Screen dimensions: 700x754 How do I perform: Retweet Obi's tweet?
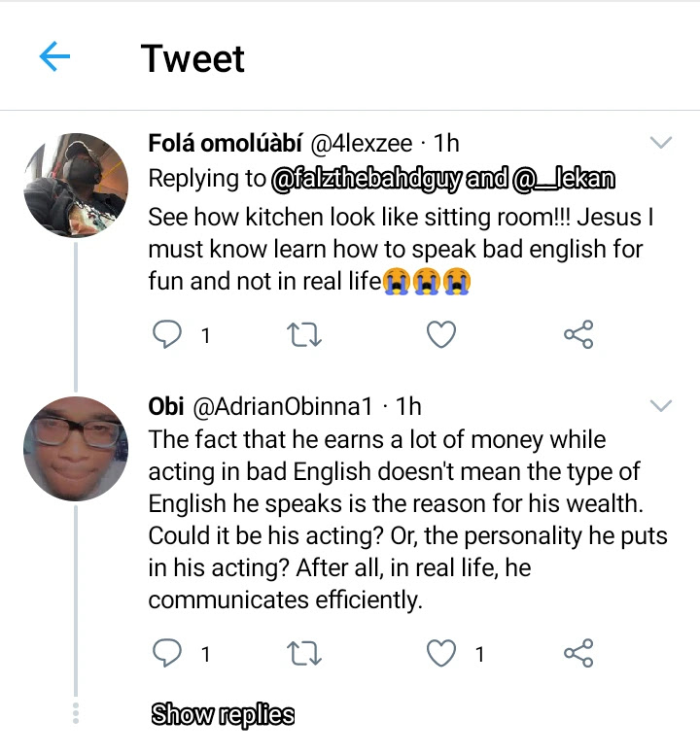click(x=304, y=654)
